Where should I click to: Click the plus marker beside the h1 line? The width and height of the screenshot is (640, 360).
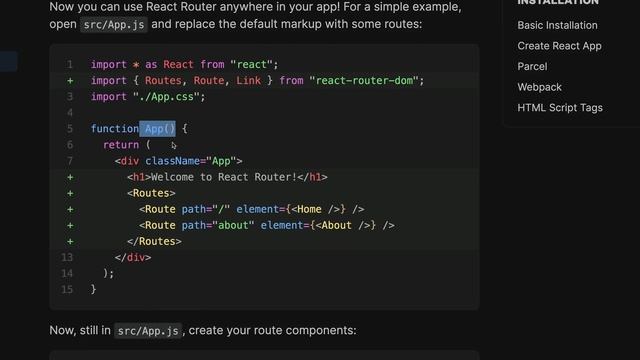70,177
